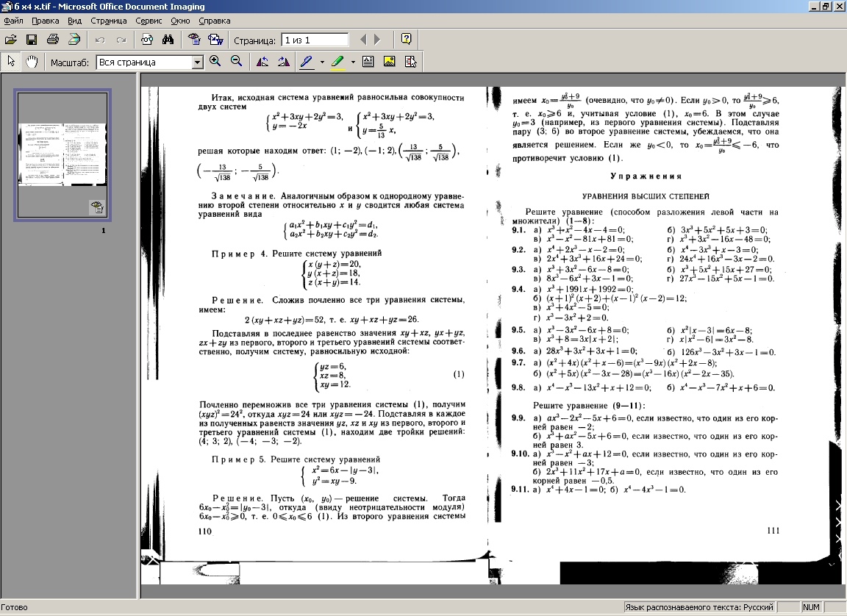Open the Сервис menu

pyautogui.click(x=149, y=21)
